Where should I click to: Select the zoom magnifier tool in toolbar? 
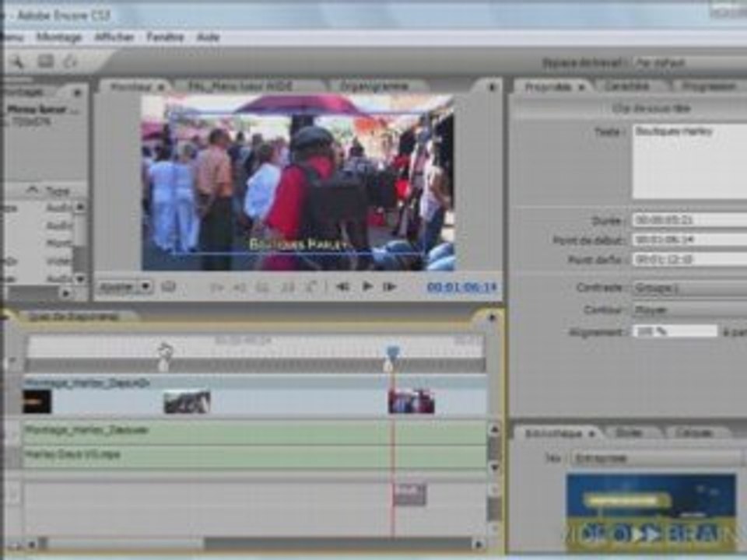coord(18,61)
